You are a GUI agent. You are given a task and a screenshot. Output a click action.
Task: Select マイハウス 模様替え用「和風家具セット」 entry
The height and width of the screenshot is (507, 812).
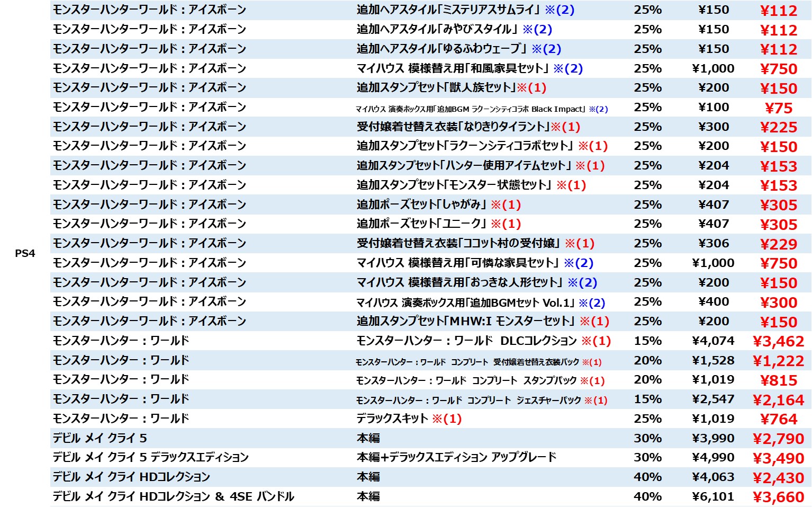tap(469, 68)
